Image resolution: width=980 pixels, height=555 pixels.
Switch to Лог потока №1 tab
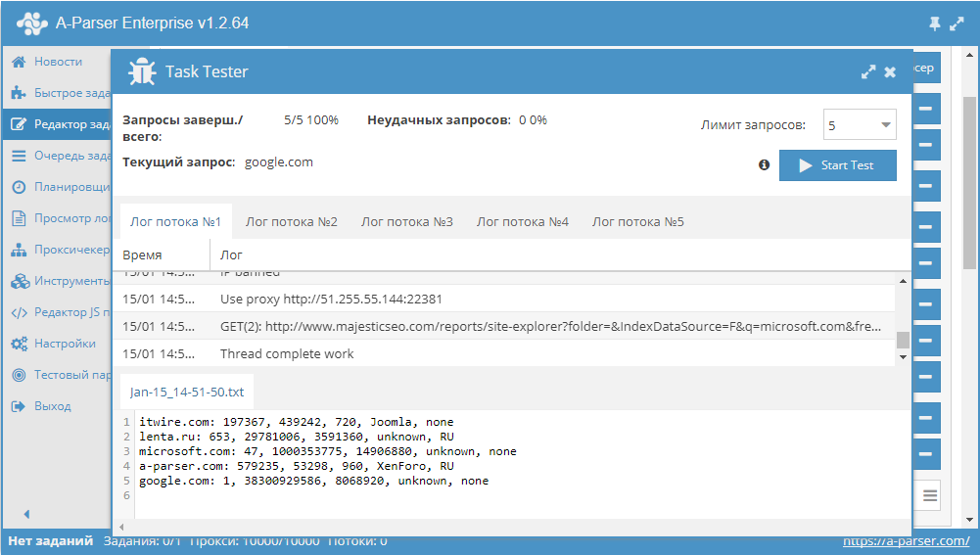(x=175, y=222)
